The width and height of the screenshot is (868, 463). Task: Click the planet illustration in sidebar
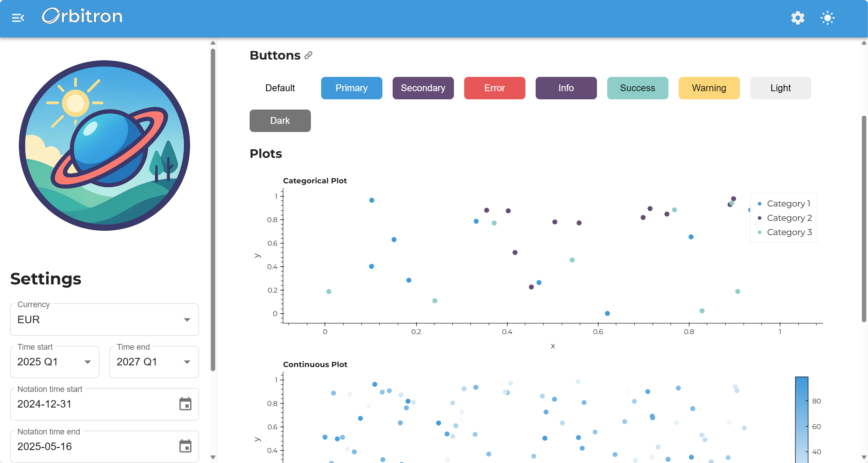coord(104,146)
